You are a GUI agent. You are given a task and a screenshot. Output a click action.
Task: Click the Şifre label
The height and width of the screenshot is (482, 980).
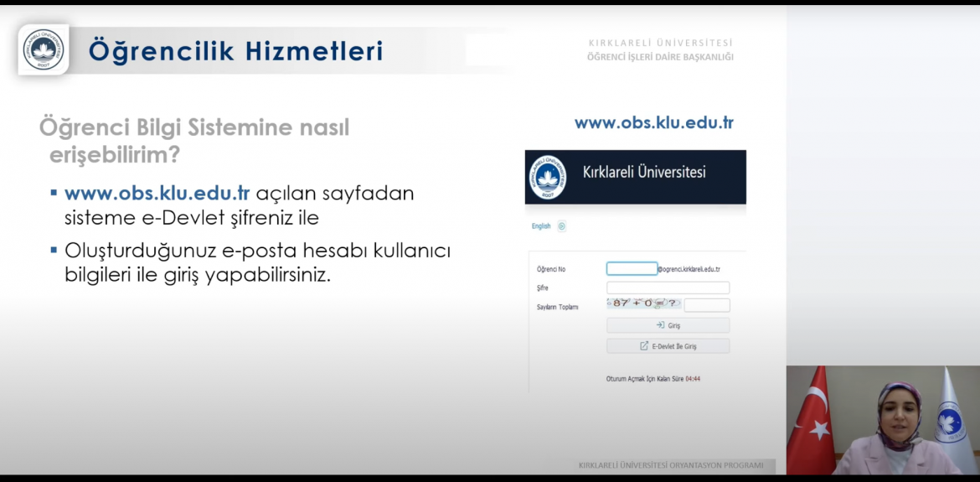(543, 288)
